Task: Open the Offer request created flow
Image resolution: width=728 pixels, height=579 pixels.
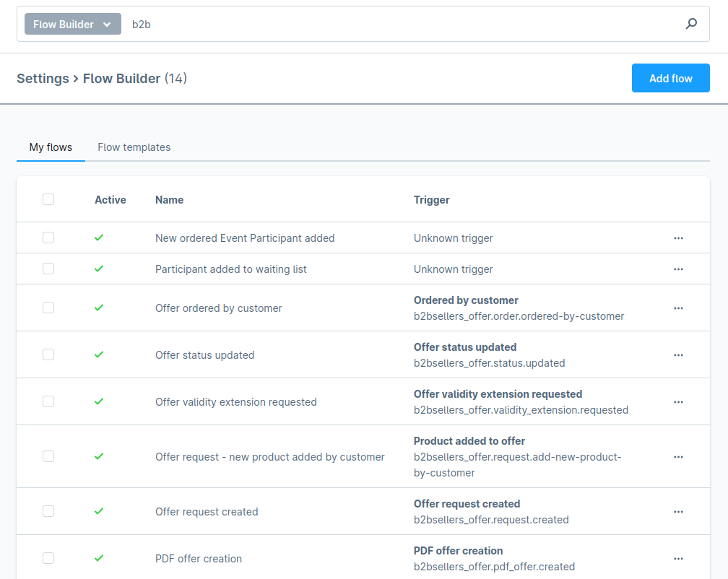Action: point(207,512)
